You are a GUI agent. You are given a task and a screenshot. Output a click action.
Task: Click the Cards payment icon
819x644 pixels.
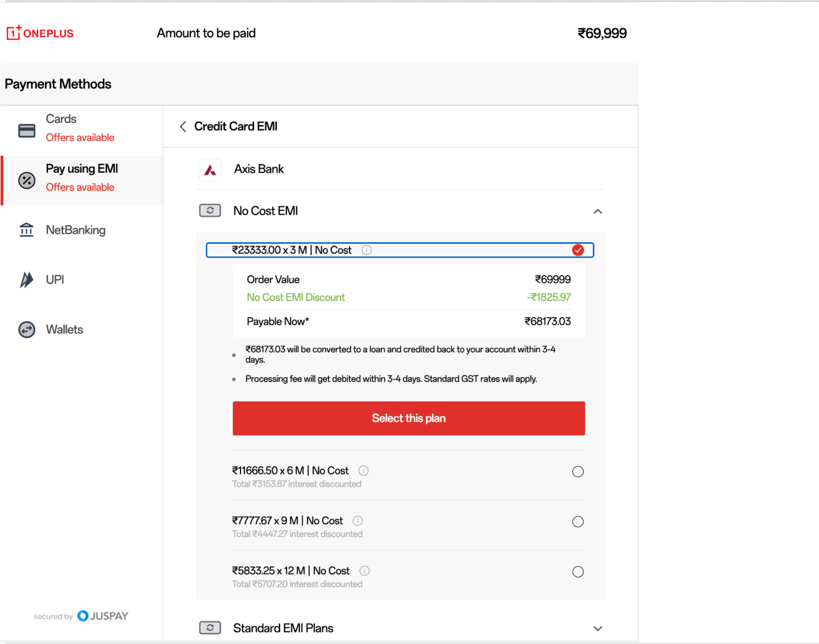(x=26, y=131)
